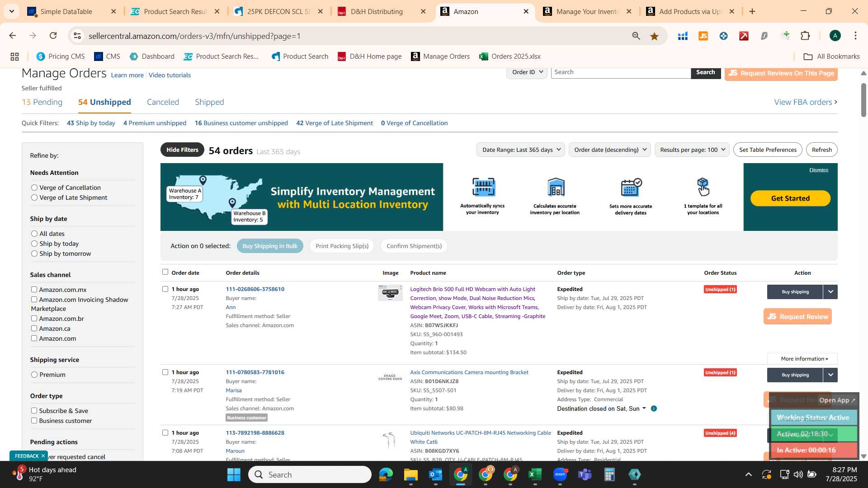Select the Verge of Late Shipment radio button
The height and width of the screenshot is (488, 868).
pos(34,197)
